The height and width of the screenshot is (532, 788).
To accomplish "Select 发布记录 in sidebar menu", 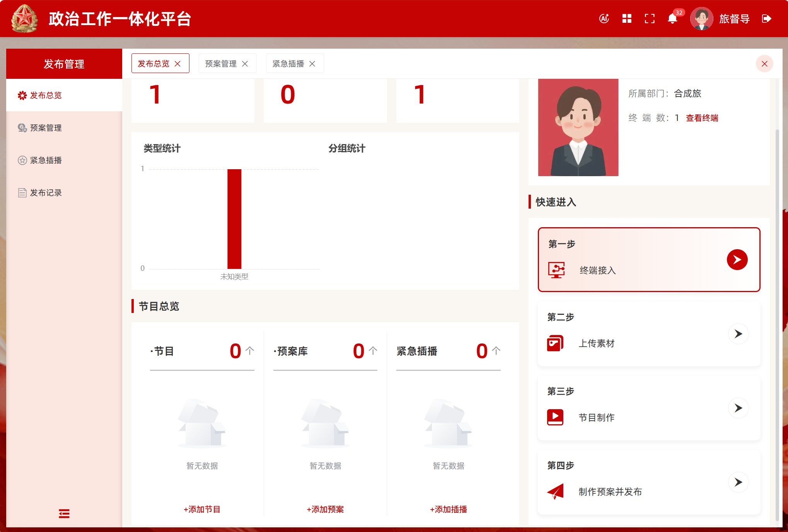I will (x=46, y=193).
